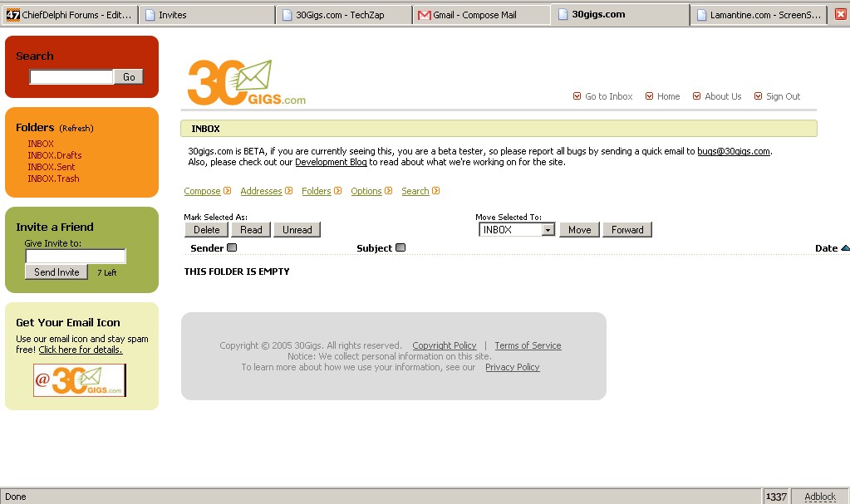This screenshot has width=850, height=504.
Task: Click the arrow icon next to Compose
Action: (x=227, y=191)
